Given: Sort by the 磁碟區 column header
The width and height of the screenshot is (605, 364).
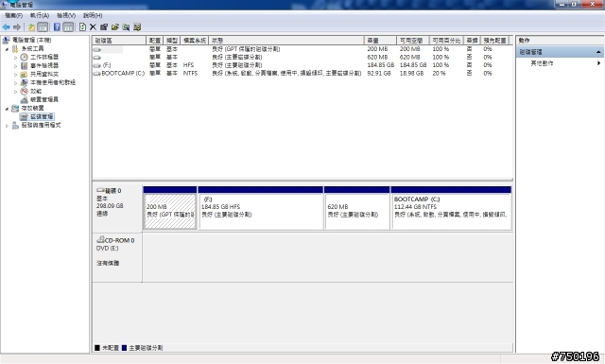Looking at the screenshot, I should click(x=119, y=41).
